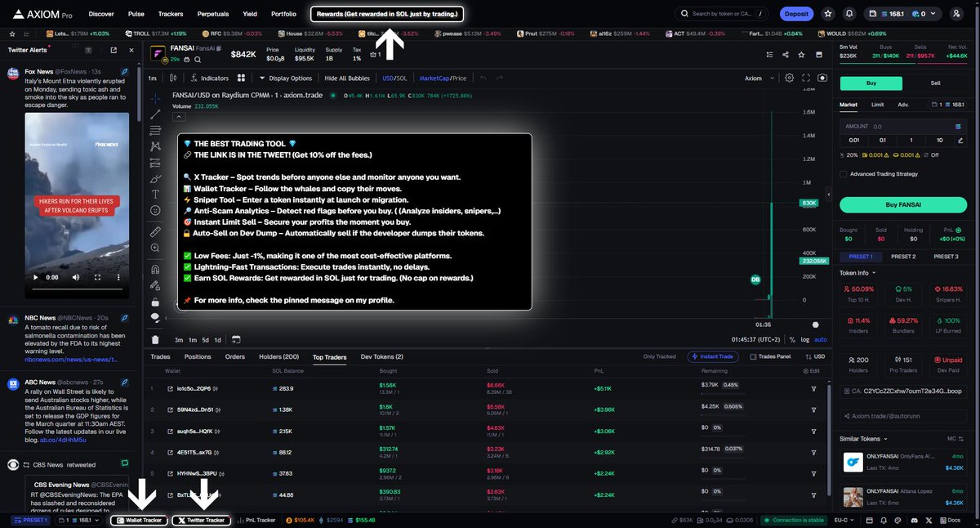Edit quick amount presets pencil icon
This screenshot has height=528, width=980.
(x=960, y=140)
